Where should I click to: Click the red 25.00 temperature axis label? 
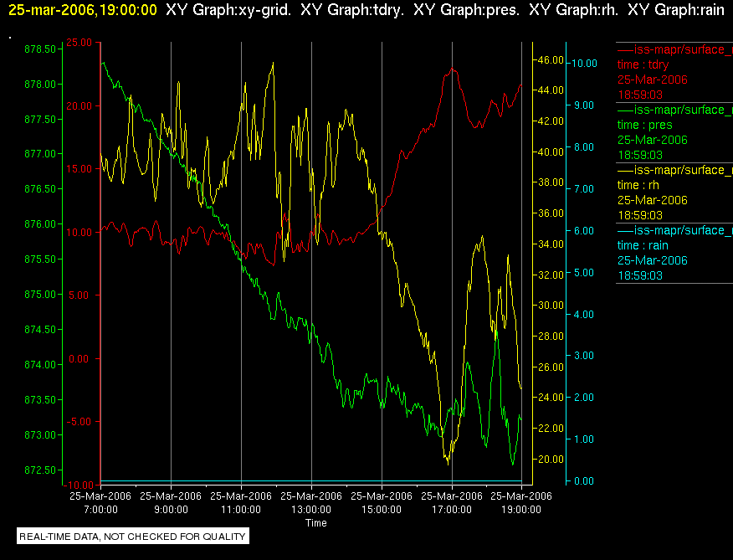79,43
